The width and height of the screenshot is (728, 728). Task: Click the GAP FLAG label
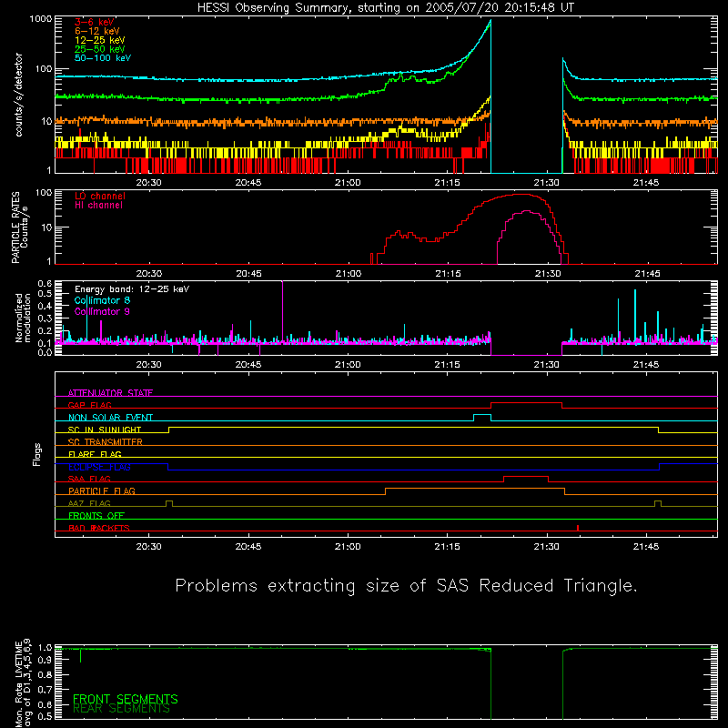click(x=89, y=405)
